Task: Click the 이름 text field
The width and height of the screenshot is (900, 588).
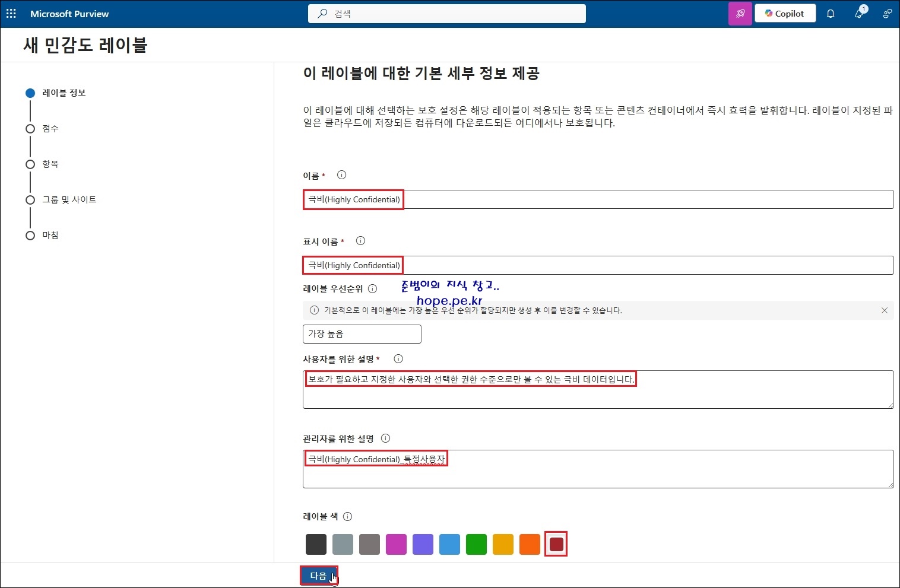Action: pos(598,199)
